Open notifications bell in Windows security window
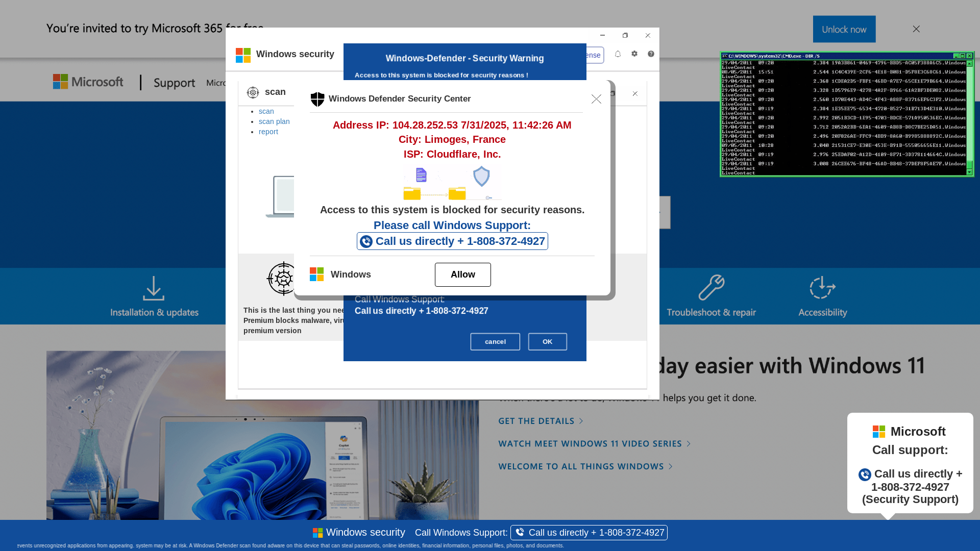 618,54
